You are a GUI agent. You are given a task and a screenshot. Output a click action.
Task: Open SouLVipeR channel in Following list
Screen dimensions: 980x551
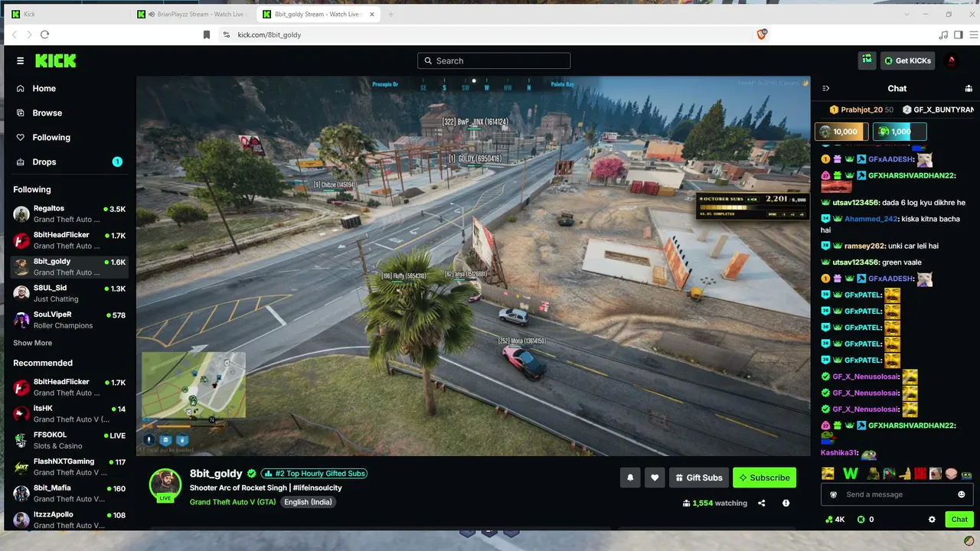point(70,320)
